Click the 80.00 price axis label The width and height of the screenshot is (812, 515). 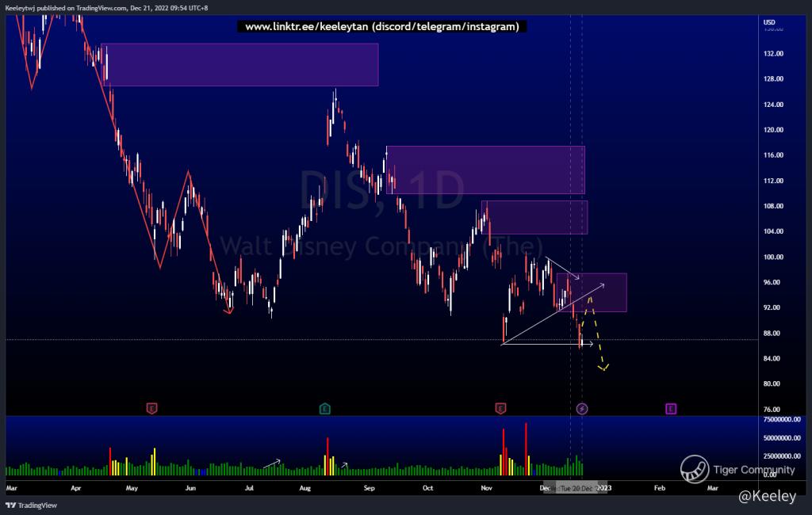point(772,383)
